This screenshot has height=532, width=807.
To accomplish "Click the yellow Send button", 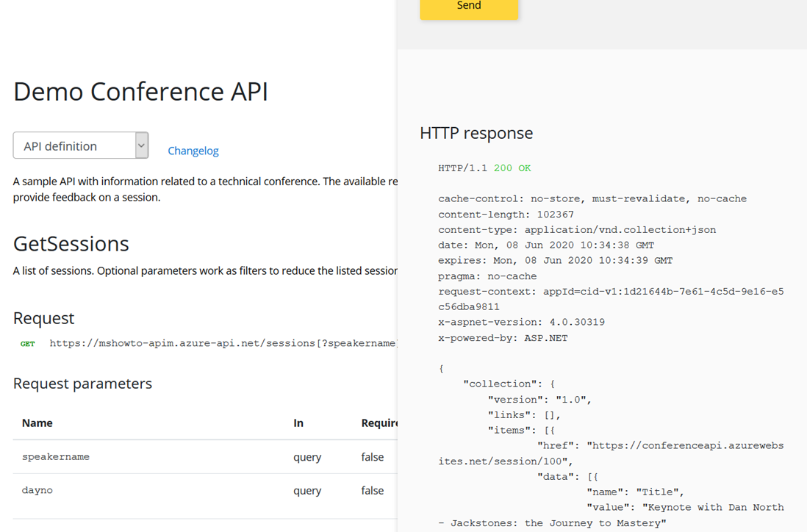I will (x=469, y=9).
